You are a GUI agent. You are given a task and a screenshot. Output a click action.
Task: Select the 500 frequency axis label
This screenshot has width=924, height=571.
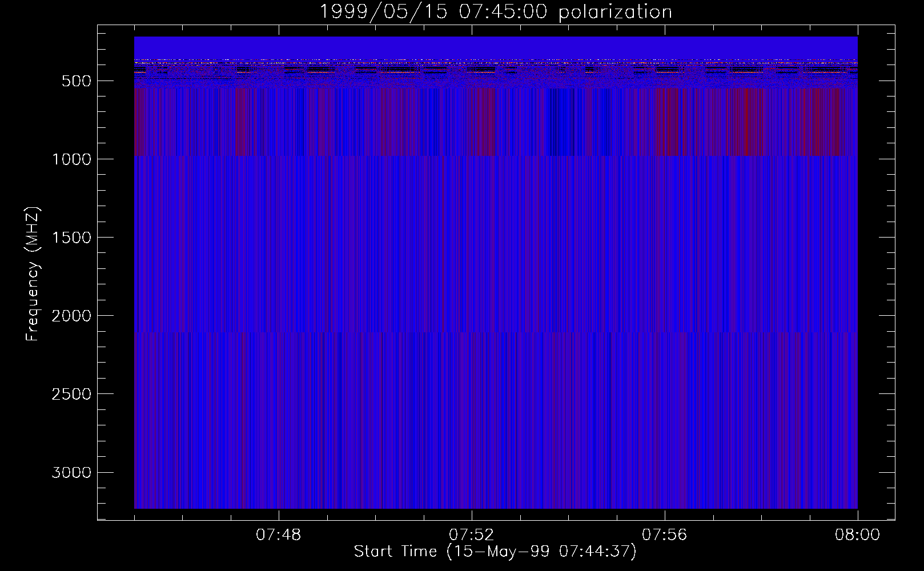(x=77, y=81)
